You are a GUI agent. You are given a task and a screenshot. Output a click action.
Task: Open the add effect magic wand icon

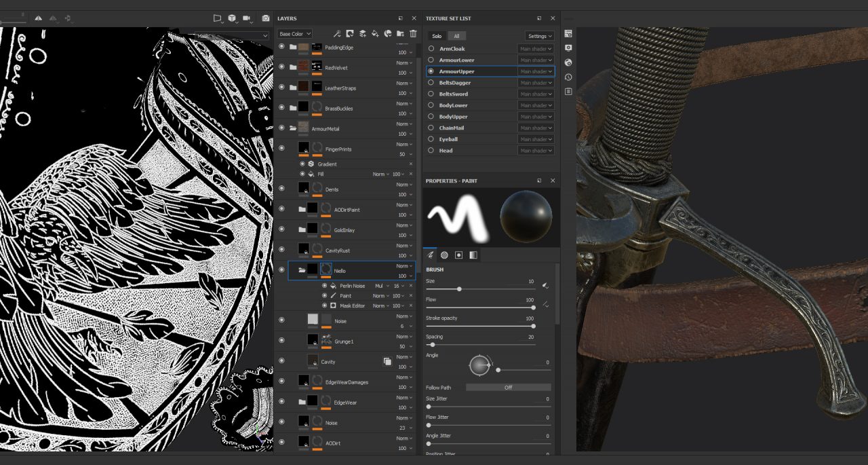point(336,33)
